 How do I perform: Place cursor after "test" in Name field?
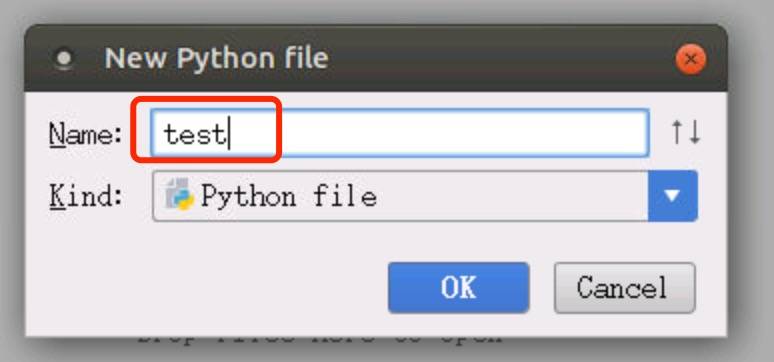coord(229,135)
